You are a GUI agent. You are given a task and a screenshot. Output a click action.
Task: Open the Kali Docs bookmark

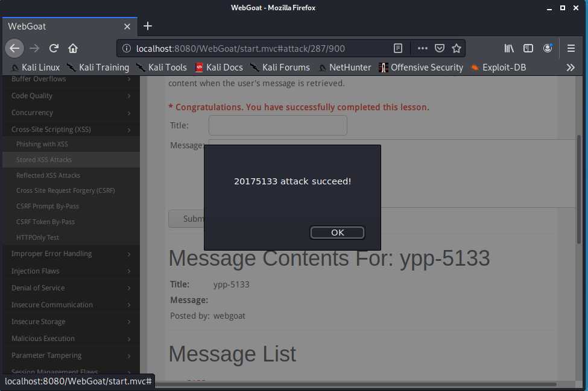tap(219, 67)
